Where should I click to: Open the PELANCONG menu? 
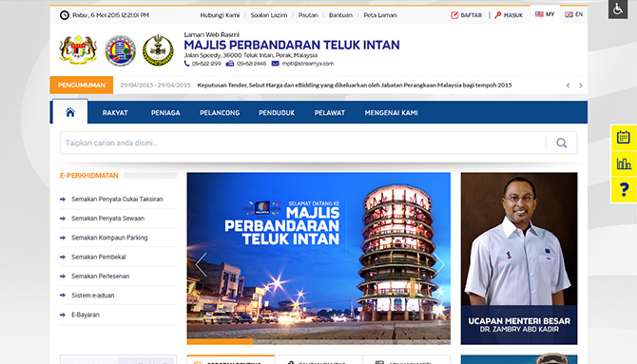click(x=220, y=113)
